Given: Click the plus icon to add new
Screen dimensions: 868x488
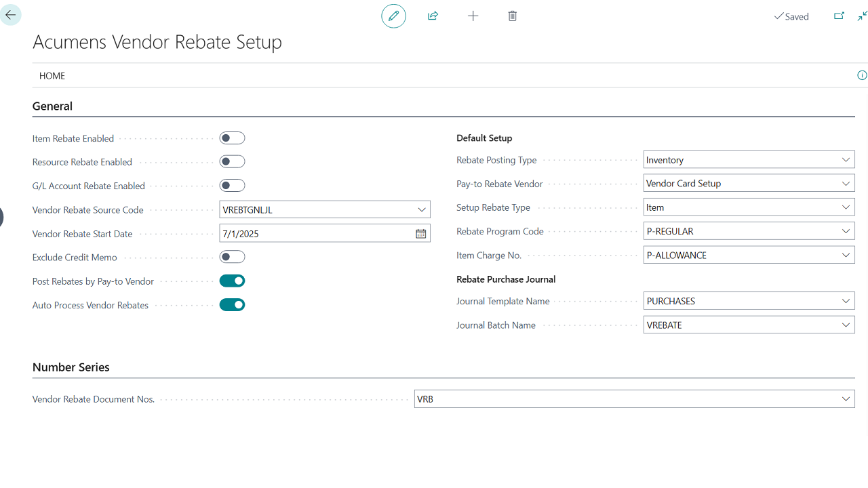Looking at the screenshot, I should pos(473,16).
